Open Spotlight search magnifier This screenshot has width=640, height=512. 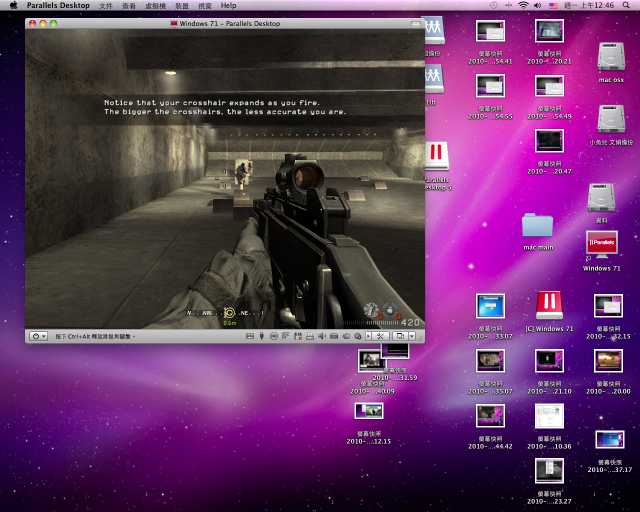(626, 5)
